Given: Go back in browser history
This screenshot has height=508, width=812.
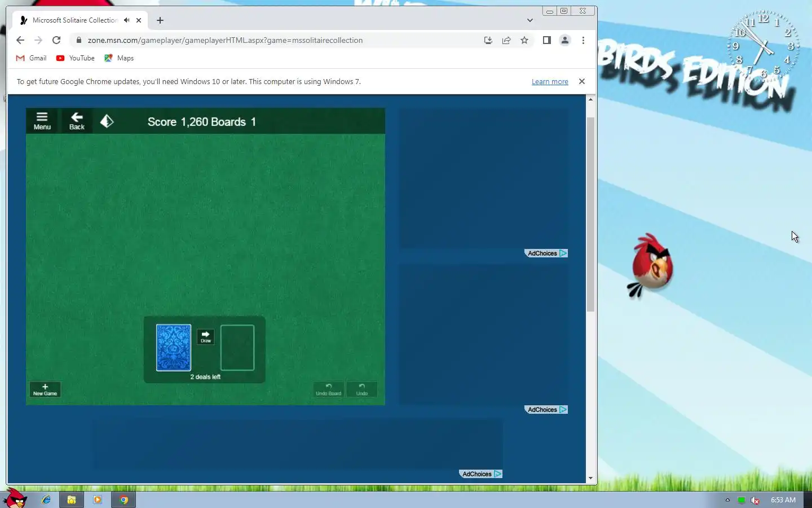Looking at the screenshot, I should [20, 40].
